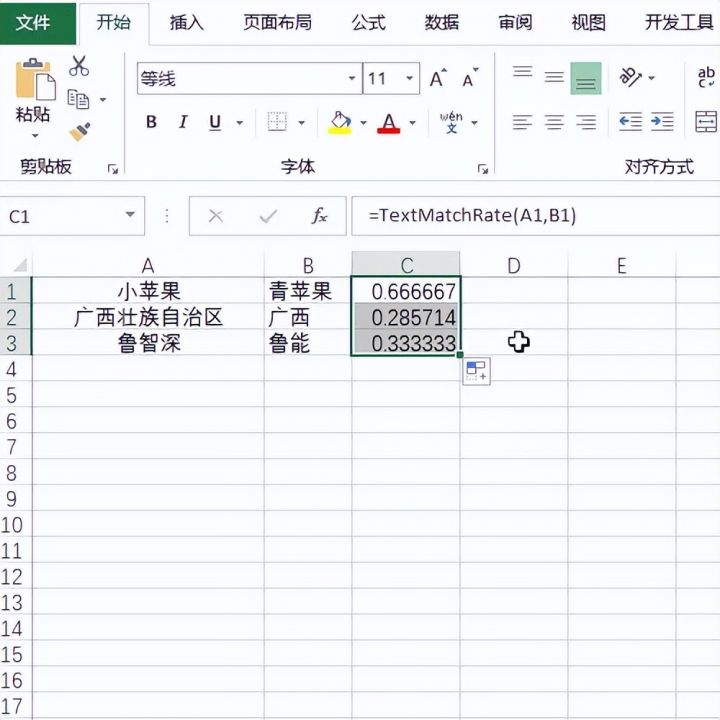Open Copy options dropdown arrow
Viewport: 720px width, 720px height.
pos(103,99)
